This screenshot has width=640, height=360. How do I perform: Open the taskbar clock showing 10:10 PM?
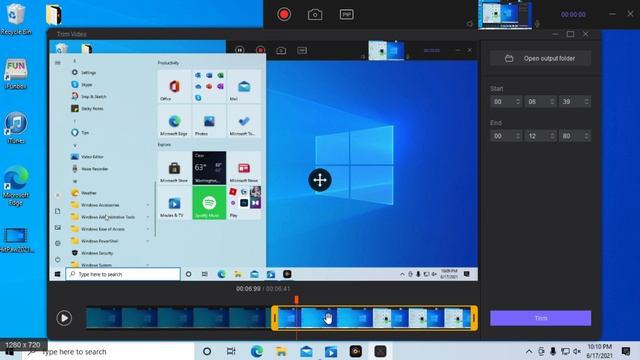[600, 351]
